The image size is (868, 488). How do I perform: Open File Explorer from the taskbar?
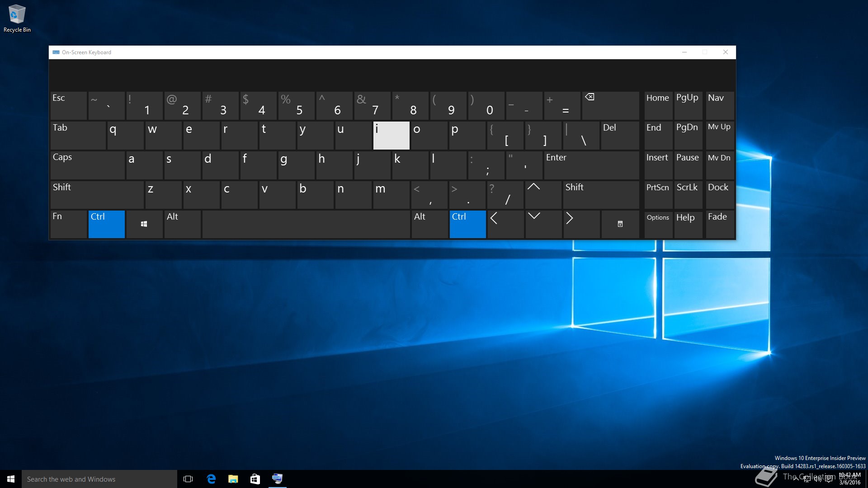[x=233, y=479]
